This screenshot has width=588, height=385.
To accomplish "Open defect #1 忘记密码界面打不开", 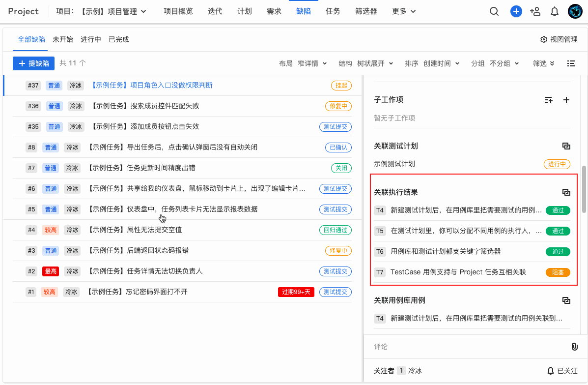I will pyautogui.click(x=137, y=292).
